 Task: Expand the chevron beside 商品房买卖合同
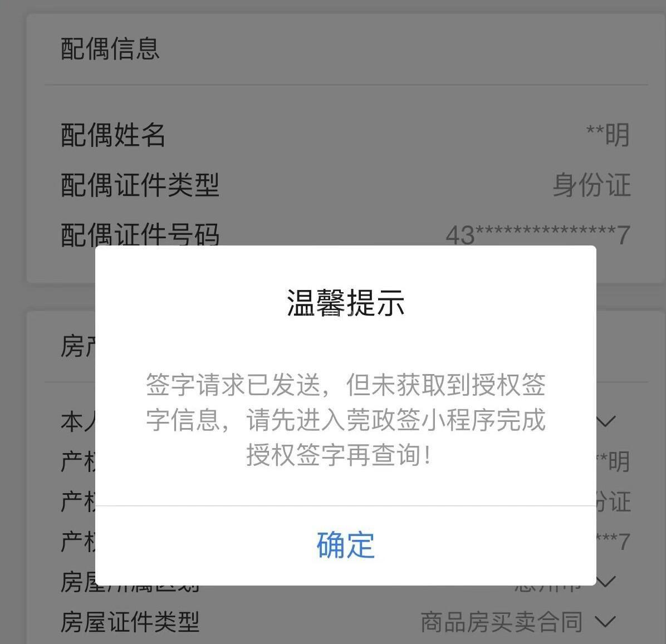tap(606, 622)
